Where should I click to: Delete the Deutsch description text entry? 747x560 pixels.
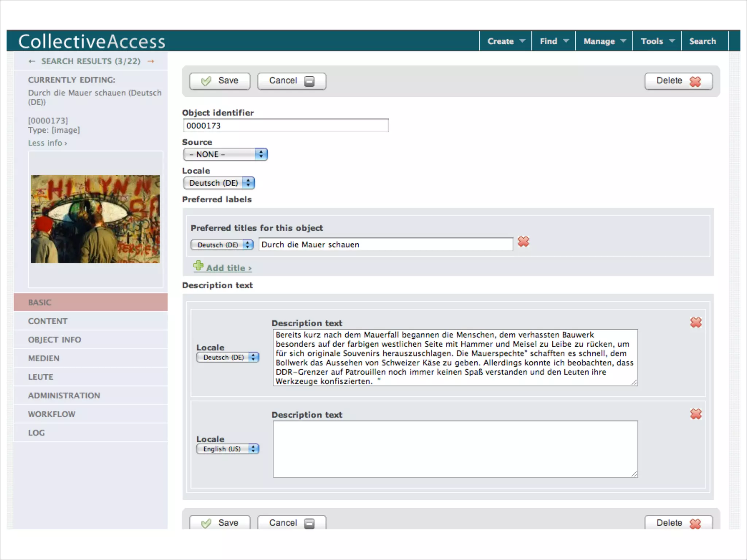tap(696, 322)
